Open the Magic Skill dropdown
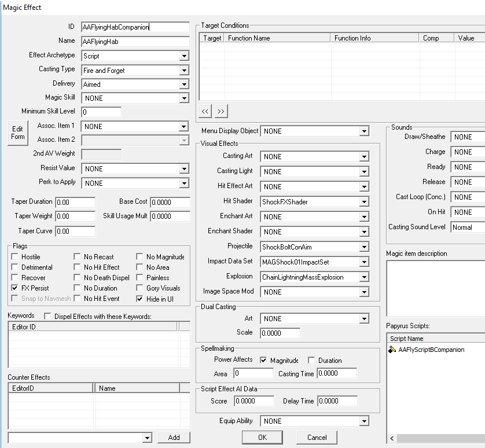This screenshot has height=448, width=485. point(184,98)
